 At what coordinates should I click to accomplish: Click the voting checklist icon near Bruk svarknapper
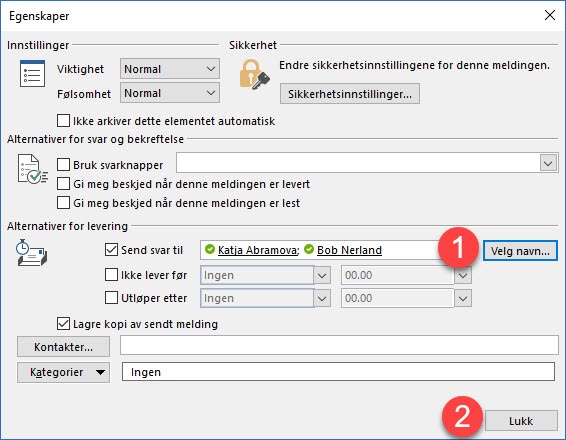(x=32, y=169)
